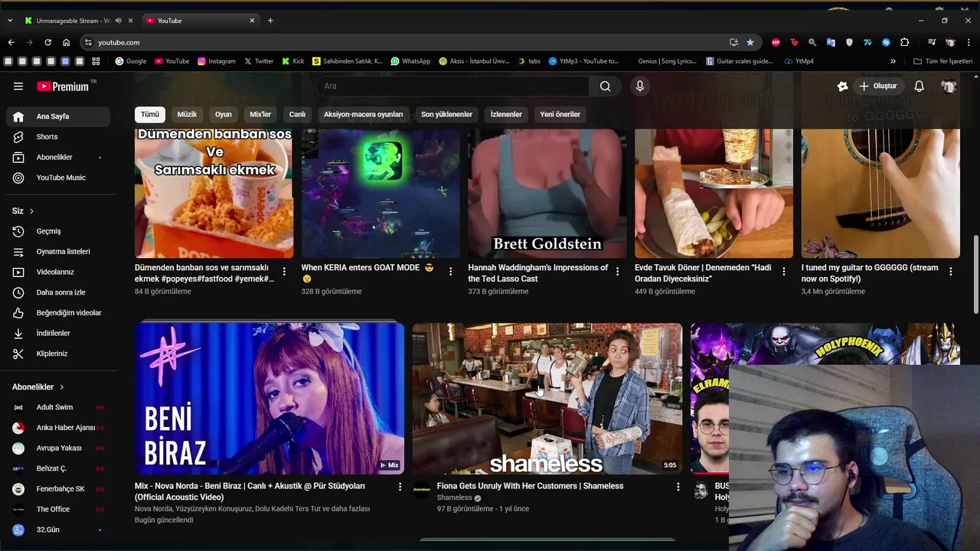The width and height of the screenshot is (980, 551).
Task: Click the sparkle icon beside Oluştur
Action: [x=842, y=86]
